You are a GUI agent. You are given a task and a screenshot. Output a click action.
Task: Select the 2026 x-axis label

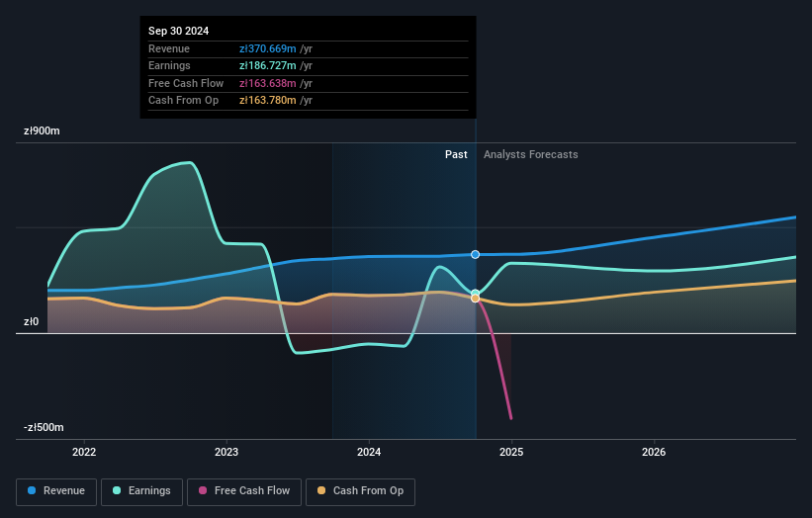coord(654,452)
